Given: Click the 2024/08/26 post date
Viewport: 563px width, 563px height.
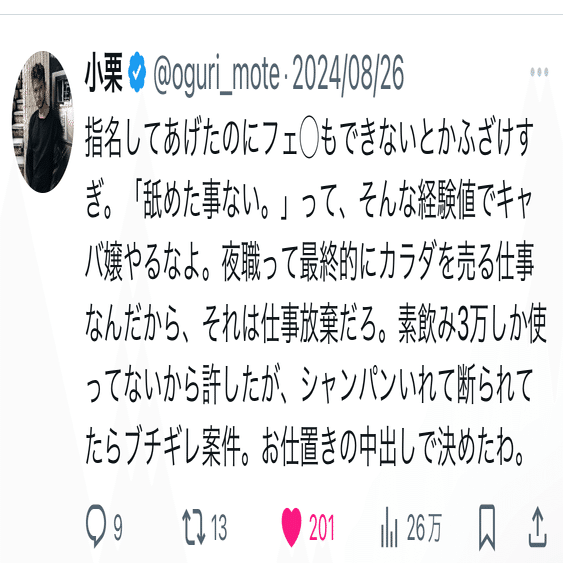Looking at the screenshot, I should (348, 74).
